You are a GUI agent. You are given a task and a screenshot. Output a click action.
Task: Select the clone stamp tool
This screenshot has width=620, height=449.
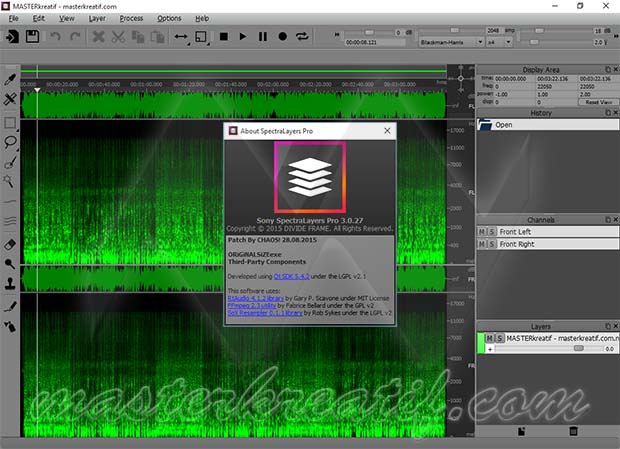click(10, 283)
